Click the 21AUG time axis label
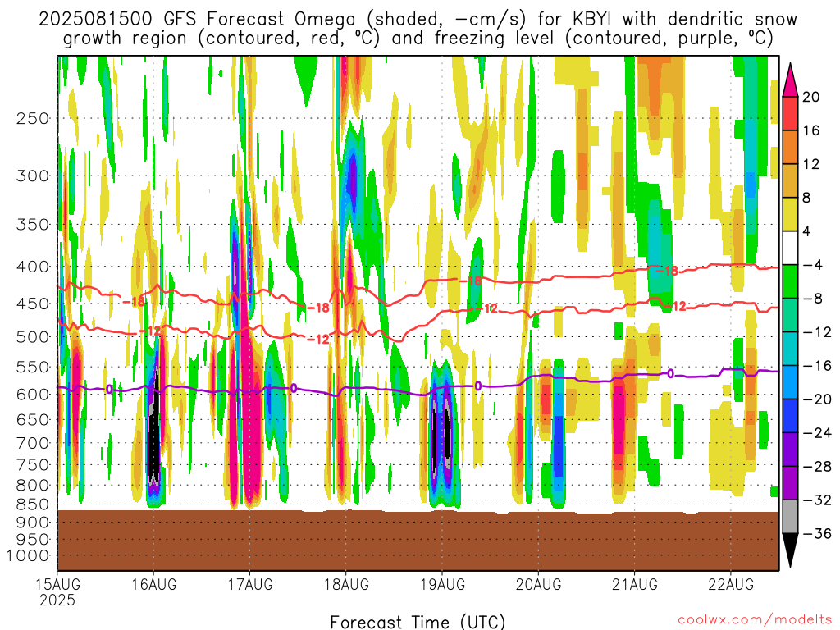 pyautogui.click(x=635, y=584)
